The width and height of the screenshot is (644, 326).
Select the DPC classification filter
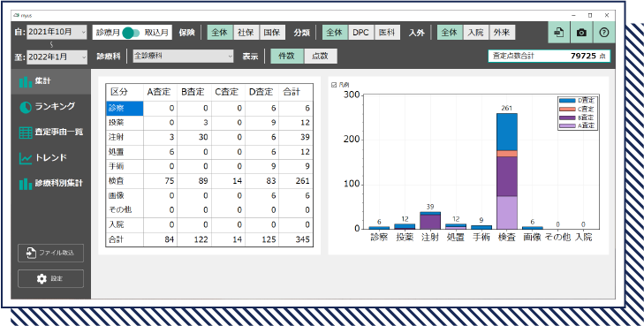coord(361,33)
